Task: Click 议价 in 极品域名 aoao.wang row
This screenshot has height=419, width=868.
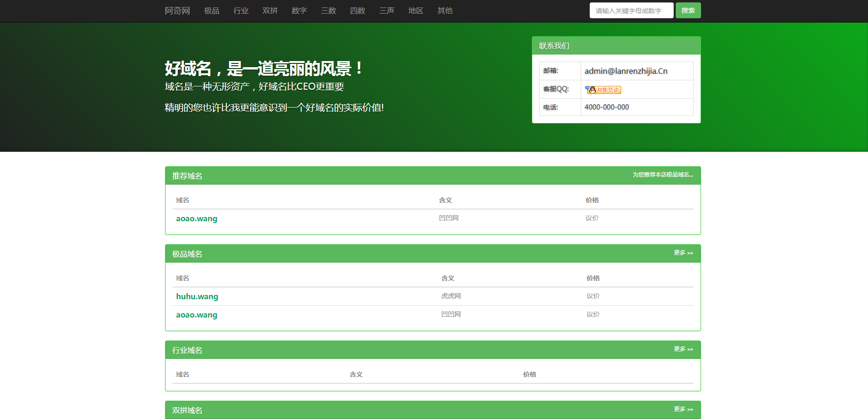Action: [x=593, y=314]
